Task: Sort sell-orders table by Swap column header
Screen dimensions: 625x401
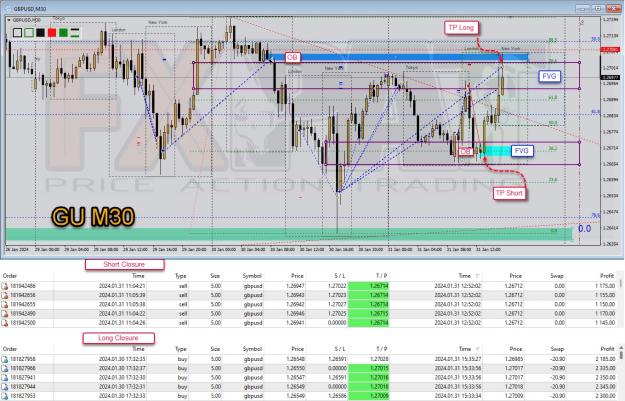Action: 557,275
